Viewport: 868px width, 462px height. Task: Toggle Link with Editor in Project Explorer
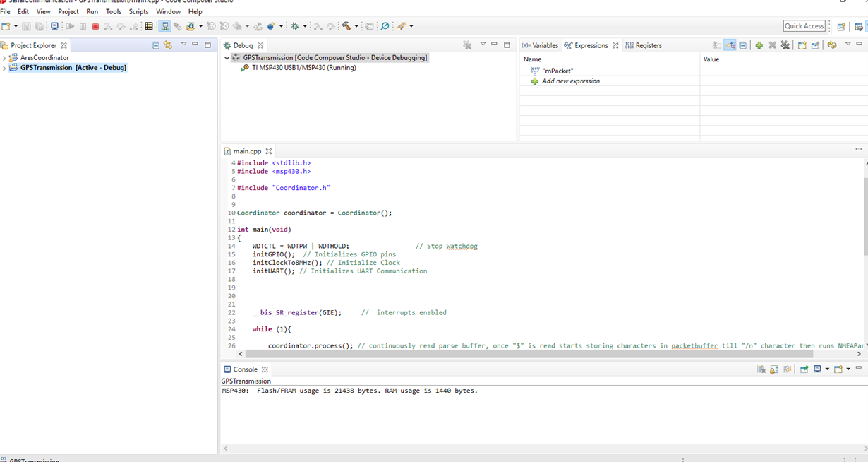[x=168, y=45]
